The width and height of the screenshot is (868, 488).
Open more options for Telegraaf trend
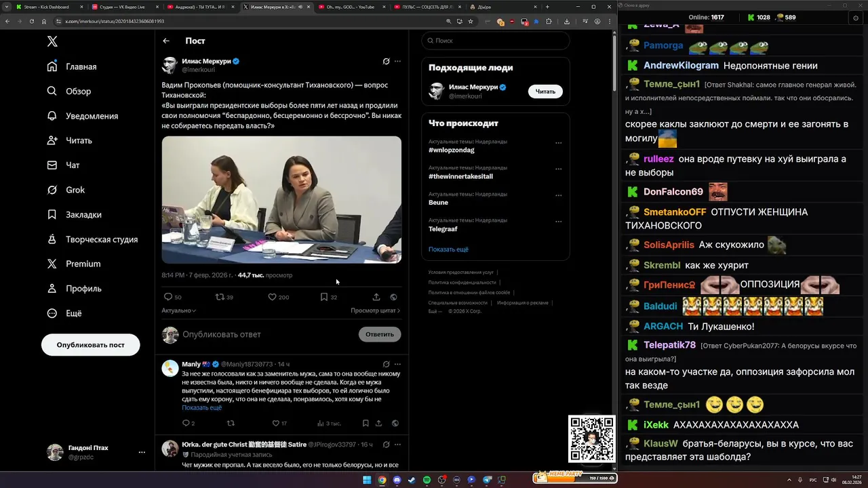[559, 221]
